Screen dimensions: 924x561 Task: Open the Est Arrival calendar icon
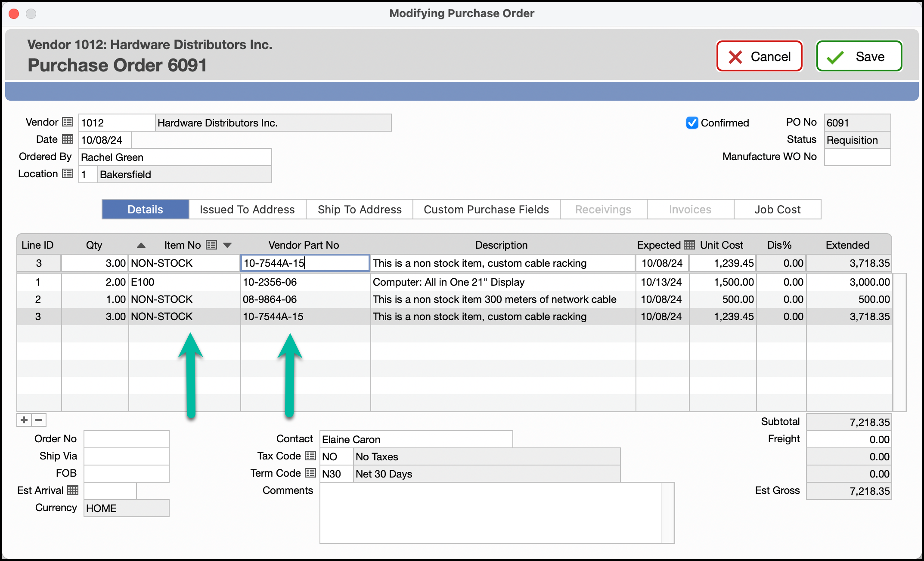point(73,490)
